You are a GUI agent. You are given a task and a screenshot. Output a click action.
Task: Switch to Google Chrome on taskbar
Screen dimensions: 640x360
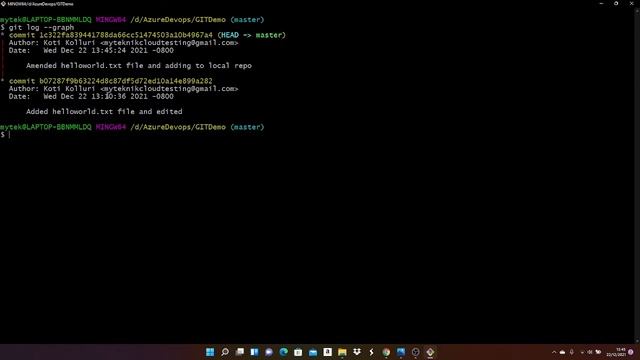pos(386,352)
